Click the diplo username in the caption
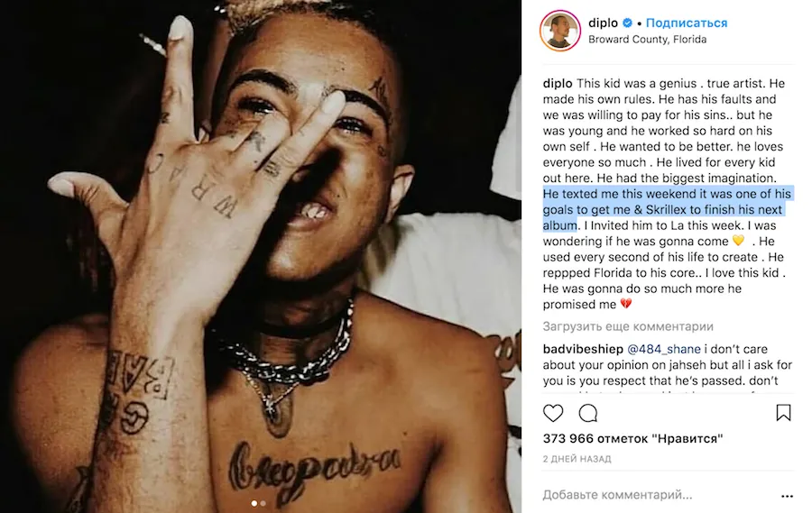The width and height of the screenshot is (812, 513). point(558,83)
